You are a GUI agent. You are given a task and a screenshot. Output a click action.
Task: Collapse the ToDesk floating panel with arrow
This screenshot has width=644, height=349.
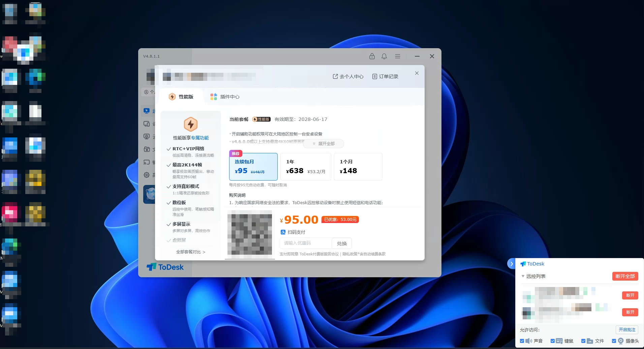512,264
